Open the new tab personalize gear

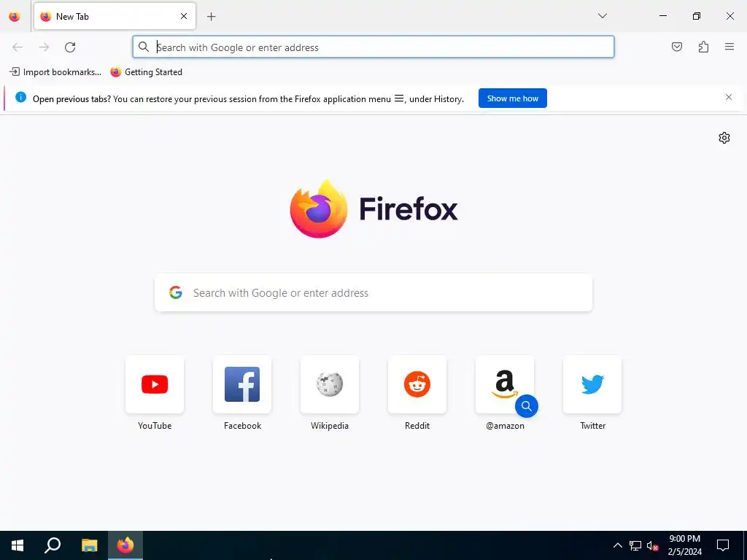pos(724,138)
